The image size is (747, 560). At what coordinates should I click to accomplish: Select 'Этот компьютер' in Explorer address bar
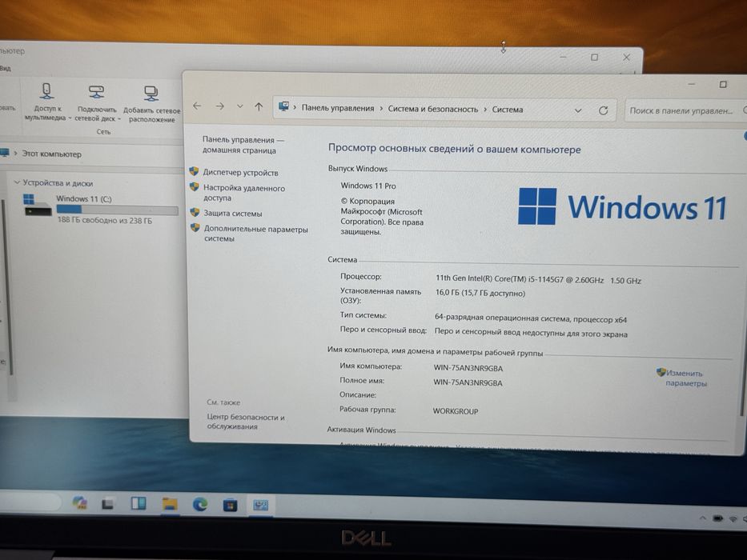51,154
